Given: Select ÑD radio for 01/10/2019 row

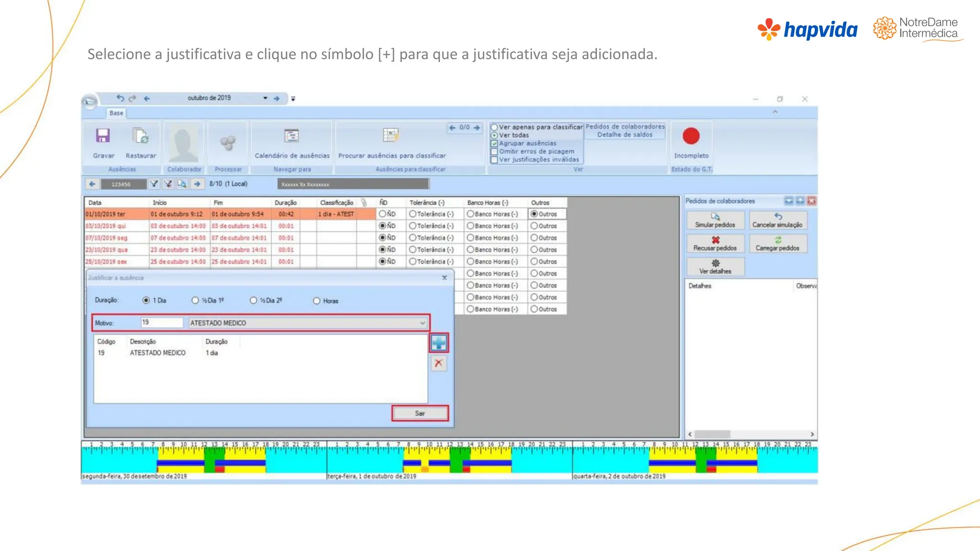Looking at the screenshot, I should [x=382, y=214].
